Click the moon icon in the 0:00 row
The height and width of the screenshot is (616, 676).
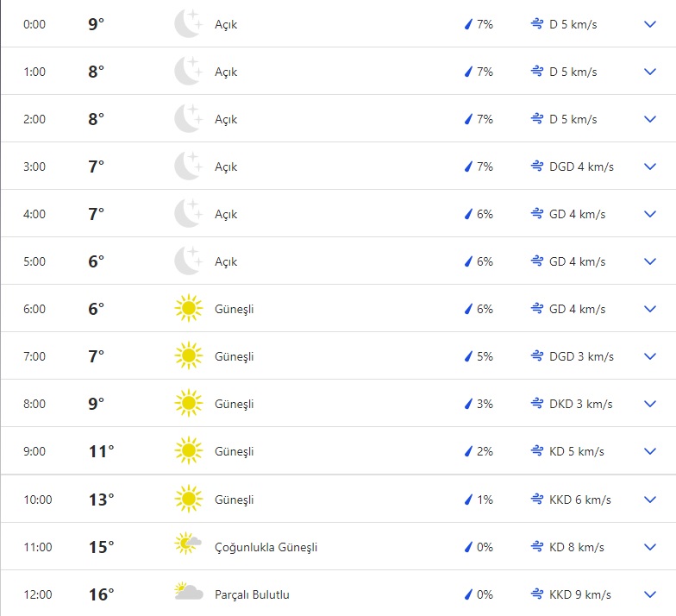pos(188,24)
